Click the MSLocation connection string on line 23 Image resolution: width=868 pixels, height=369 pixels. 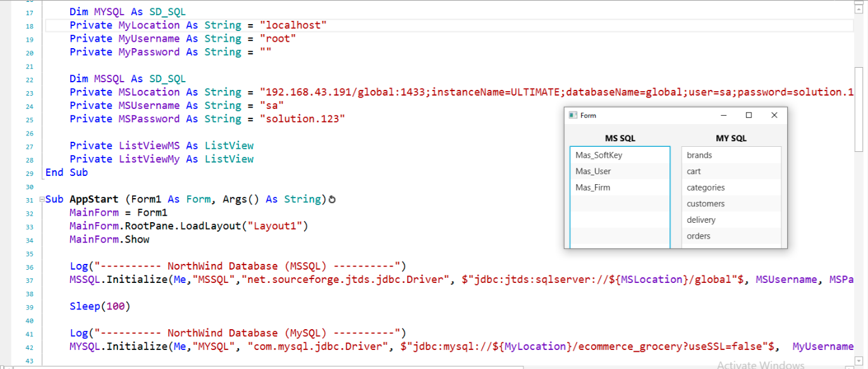(x=556, y=92)
